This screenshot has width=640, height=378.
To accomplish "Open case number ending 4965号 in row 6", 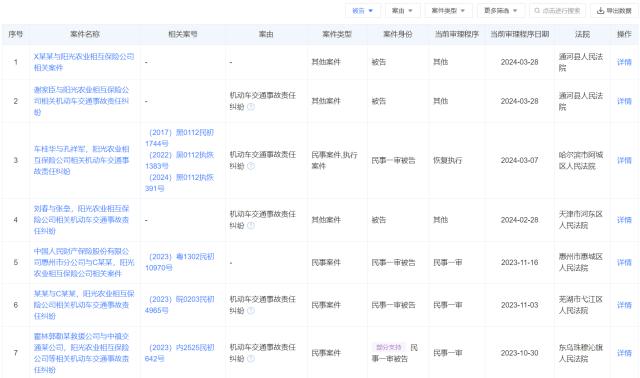I will click(179, 305).
